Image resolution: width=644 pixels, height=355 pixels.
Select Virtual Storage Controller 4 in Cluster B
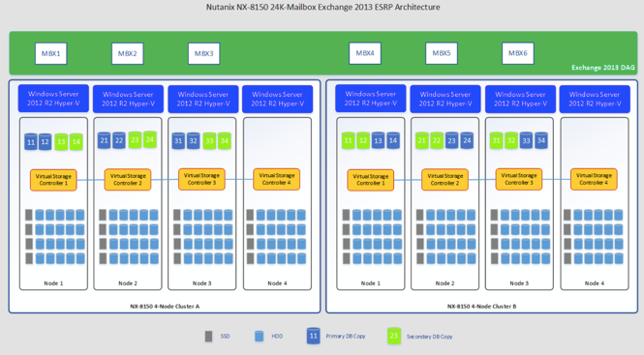pos(594,179)
